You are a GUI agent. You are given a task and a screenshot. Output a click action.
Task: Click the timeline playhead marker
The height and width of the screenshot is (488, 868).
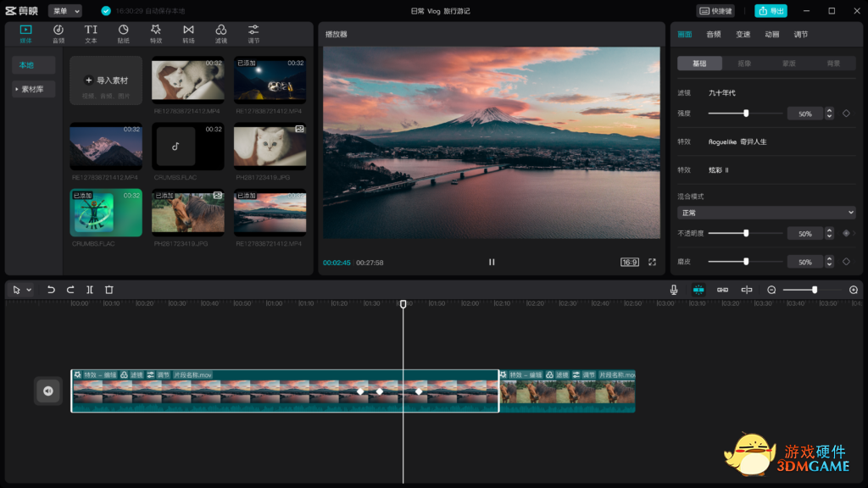(x=403, y=304)
